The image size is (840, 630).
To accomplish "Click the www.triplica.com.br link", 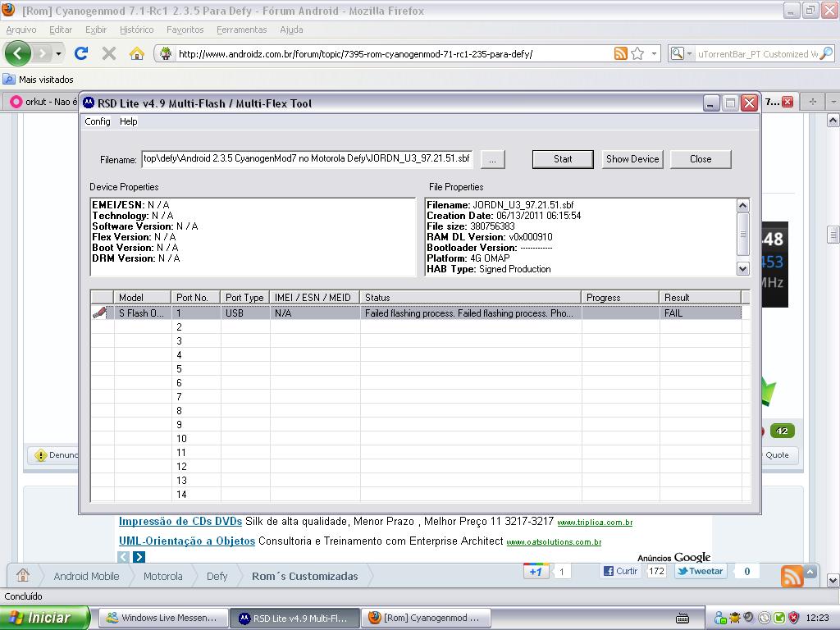I will click(595, 523).
